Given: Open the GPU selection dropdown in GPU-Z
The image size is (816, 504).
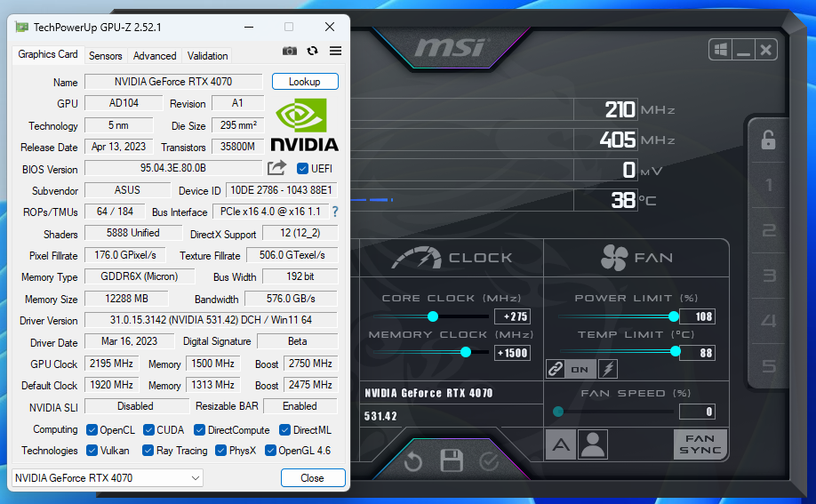Looking at the screenshot, I should click(x=108, y=478).
